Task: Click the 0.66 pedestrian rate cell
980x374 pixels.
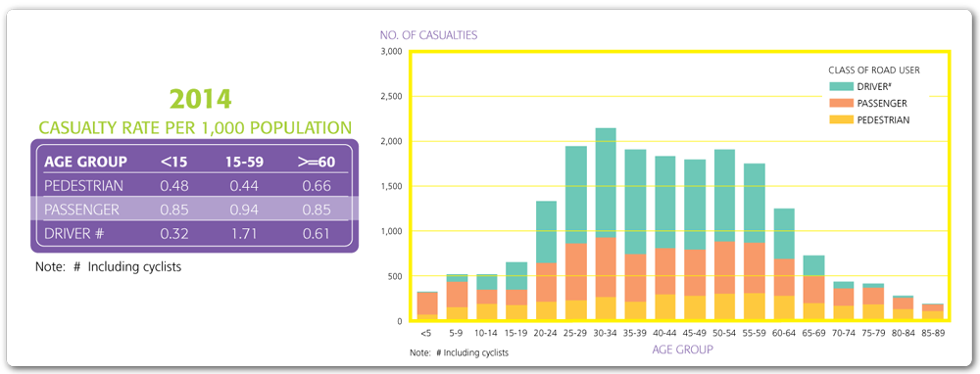Action: (316, 185)
